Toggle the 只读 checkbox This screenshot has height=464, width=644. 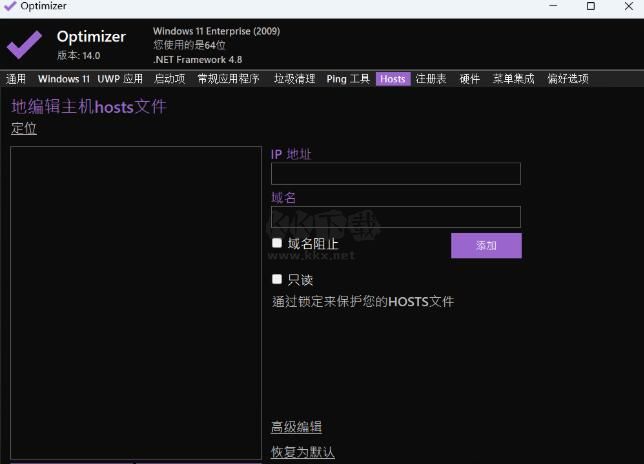pos(277,279)
